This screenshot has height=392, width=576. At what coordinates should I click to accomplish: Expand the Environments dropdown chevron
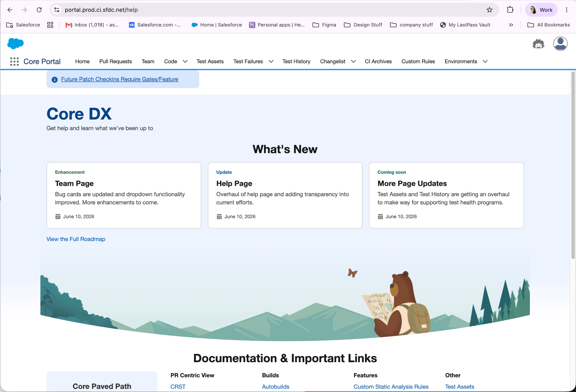click(485, 61)
